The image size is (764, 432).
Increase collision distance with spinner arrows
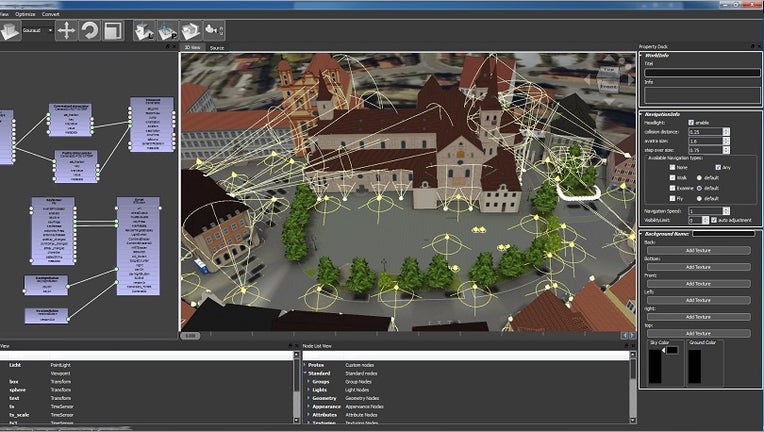click(726, 130)
